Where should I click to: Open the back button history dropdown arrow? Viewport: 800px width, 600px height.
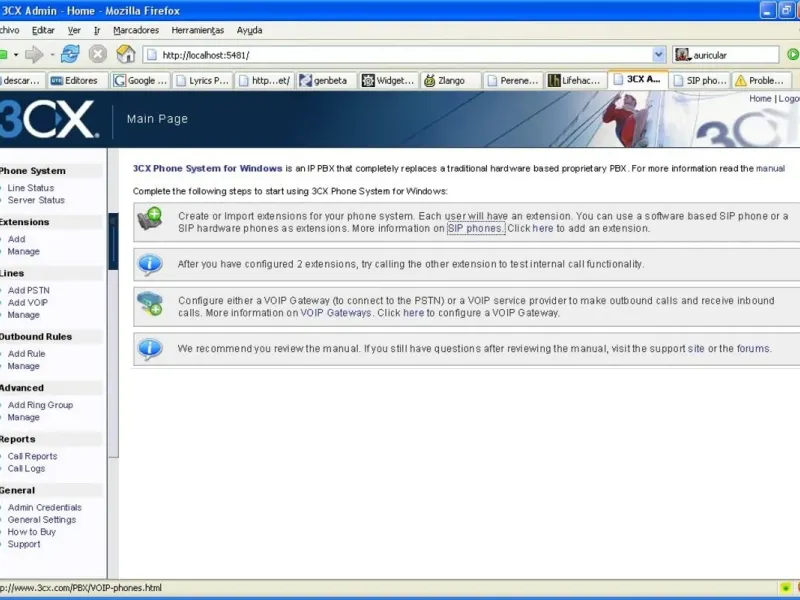(x=16, y=55)
